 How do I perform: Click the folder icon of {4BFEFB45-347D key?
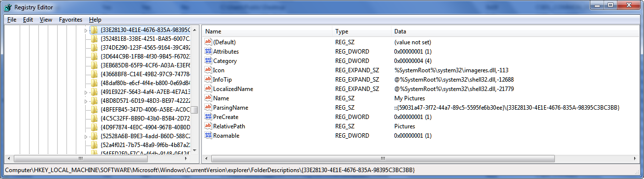pyautogui.click(x=94, y=109)
